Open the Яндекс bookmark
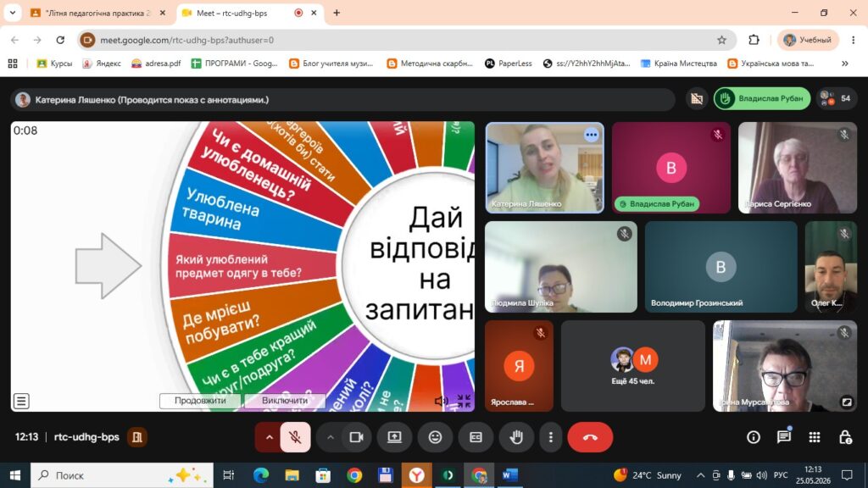 tap(102, 64)
